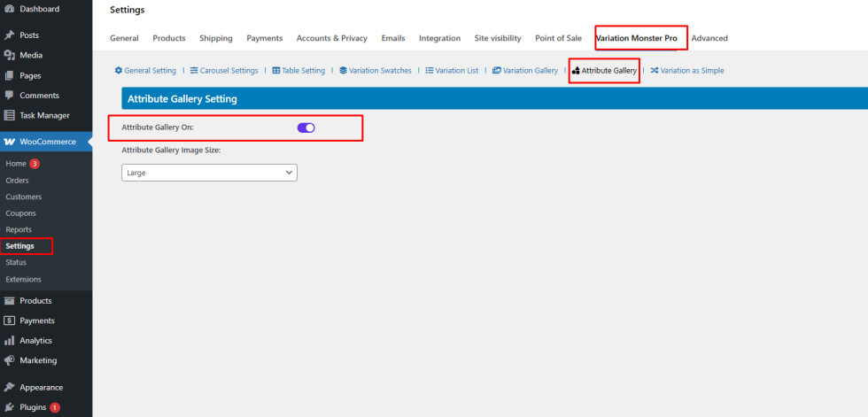This screenshot has height=417, width=868.
Task: Click the Variation List bullet icon
Action: [429, 71]
